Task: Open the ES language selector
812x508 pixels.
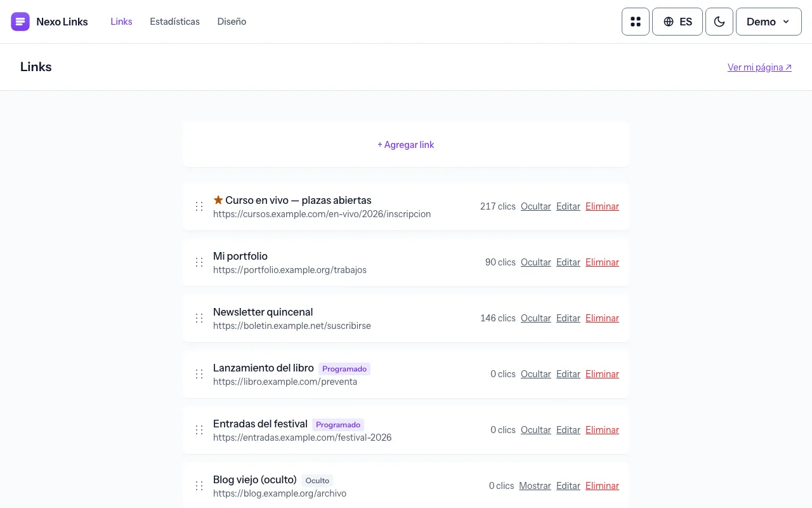Action: [678, 22]
